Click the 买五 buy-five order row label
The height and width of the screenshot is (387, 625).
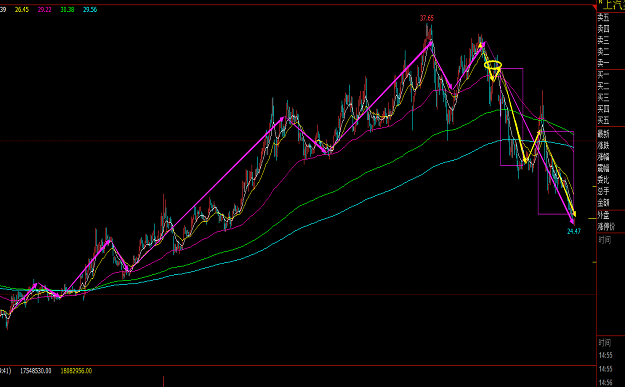(x=603, y=120)
